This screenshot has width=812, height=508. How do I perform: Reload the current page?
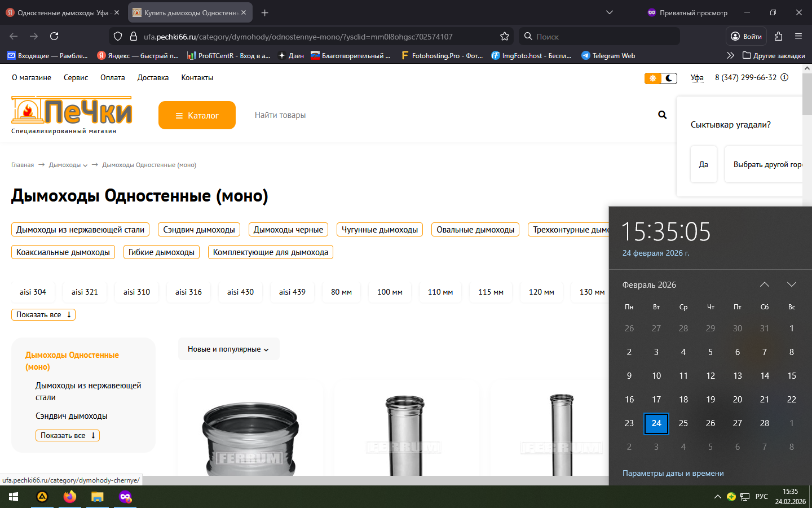coord(54,36)
